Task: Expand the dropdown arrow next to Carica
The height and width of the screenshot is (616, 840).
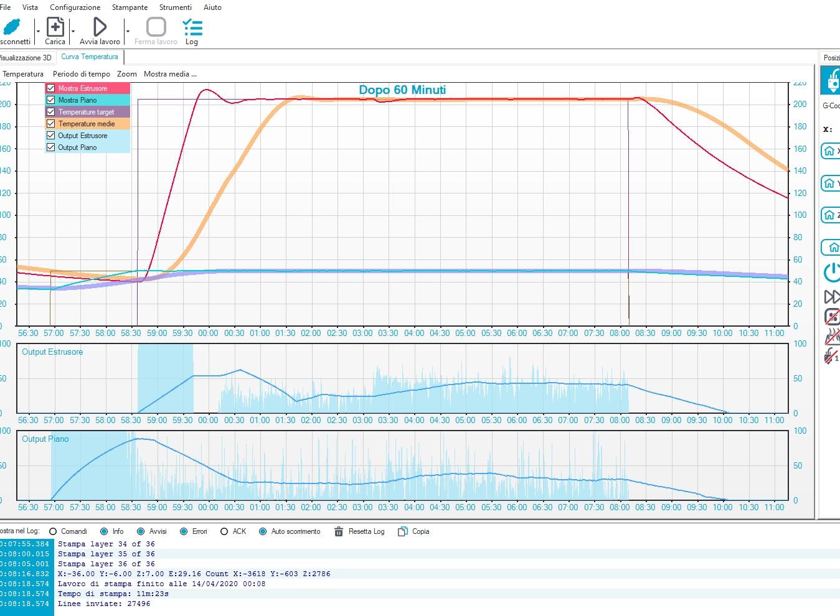Action: point(73,31)
